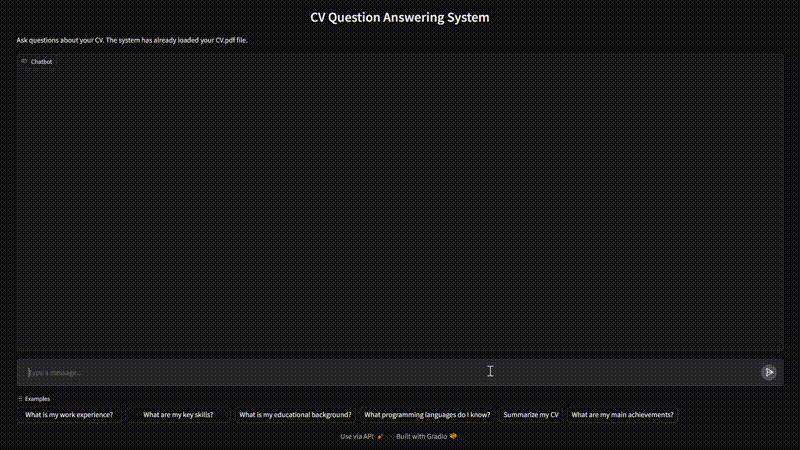Image resolution: width=800 pixels, height=450 pixels.
Task: Choose 'What are my key skills?' example
Action: click(x=178, y=414)
